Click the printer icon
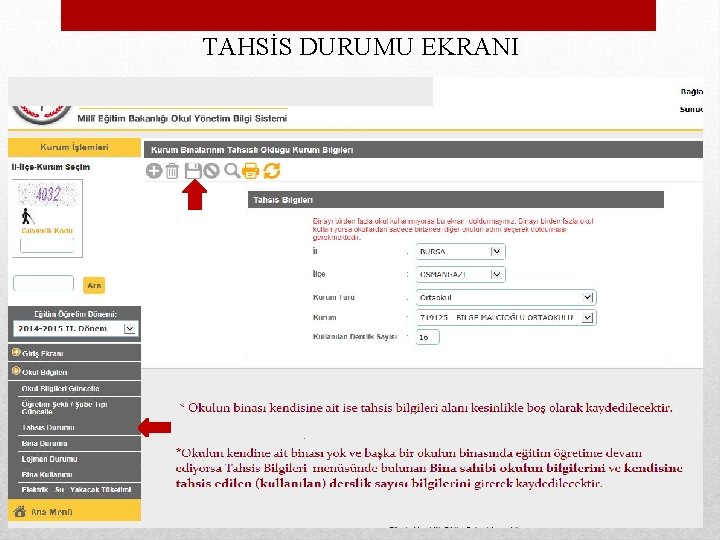 pyautogui.click(x=251, y=171)
